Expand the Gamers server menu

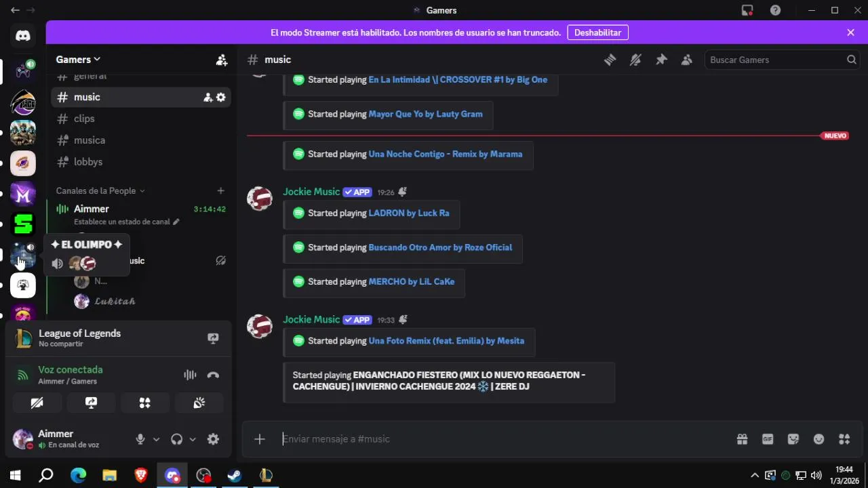[x=78, y=60]
